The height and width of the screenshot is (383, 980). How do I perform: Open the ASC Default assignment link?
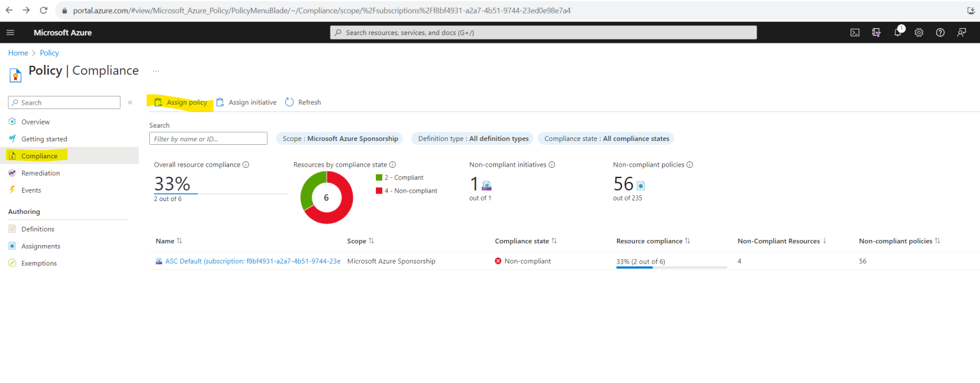[x=248, y=260]
